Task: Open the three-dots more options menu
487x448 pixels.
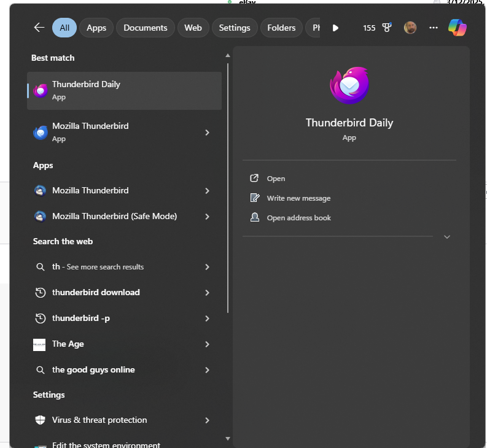Action: pyautogui.click(x=434, y=28)
